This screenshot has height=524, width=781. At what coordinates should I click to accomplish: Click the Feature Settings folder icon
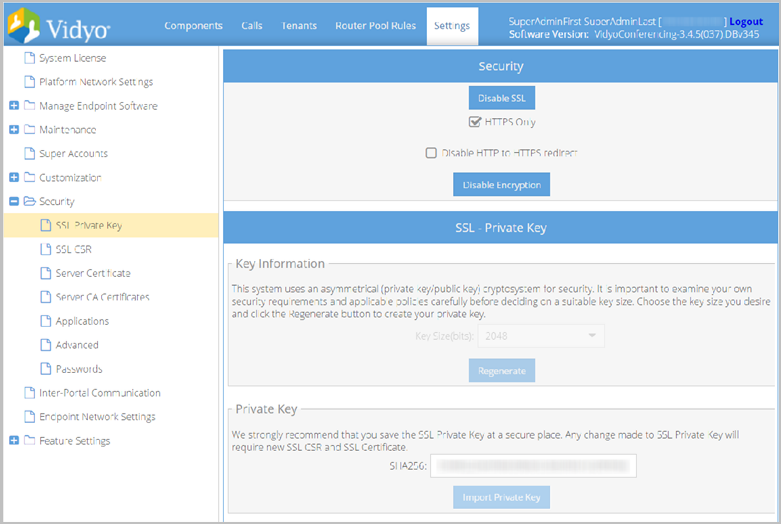click(30, 440)
